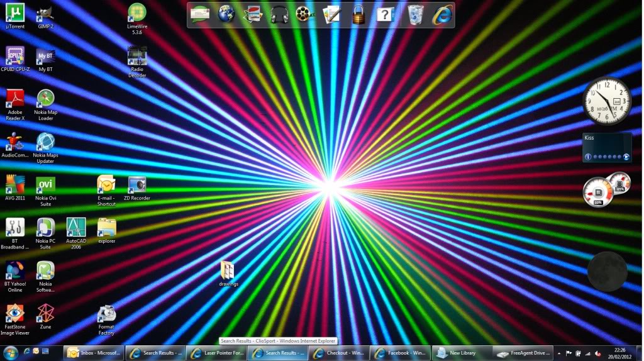
Task: Open the Recycle Bin from the dock
Action: 415,14
